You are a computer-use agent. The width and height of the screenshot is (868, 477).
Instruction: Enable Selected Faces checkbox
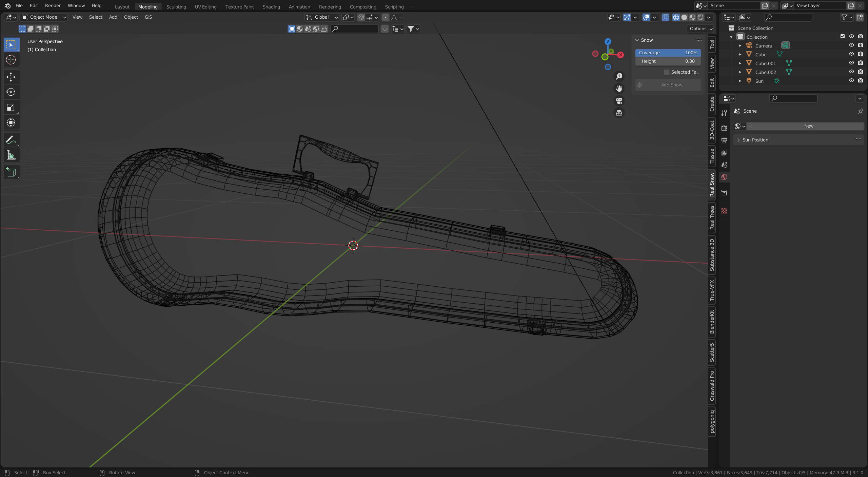point(667,72)
